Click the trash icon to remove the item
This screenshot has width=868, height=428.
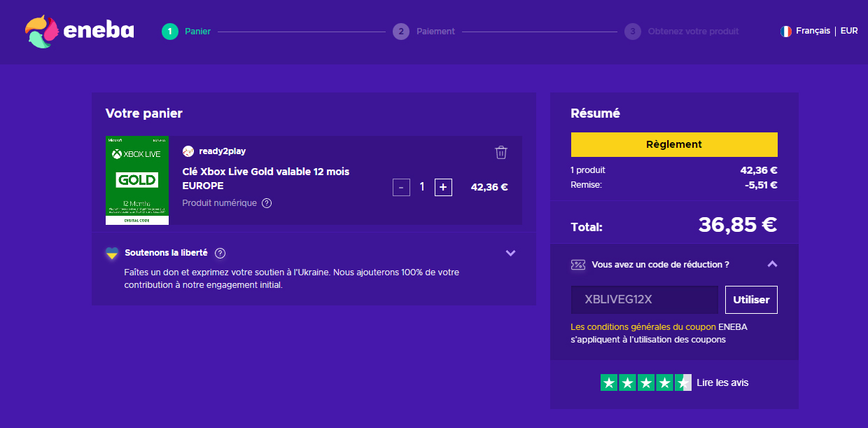pyautogui.click(x=500, y=152)
